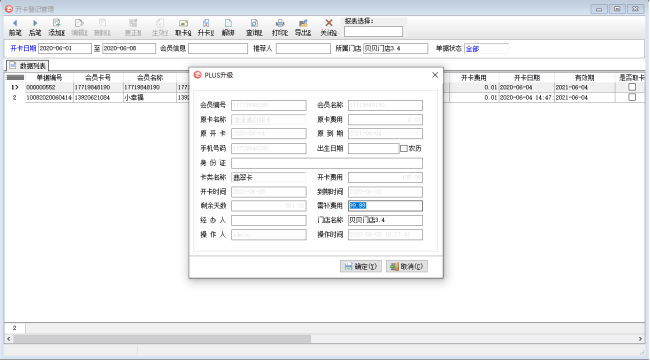Screen dimensions: 650x361
Task: Click the 开卡费用 field in the dialog
Action: click(385, 177)
